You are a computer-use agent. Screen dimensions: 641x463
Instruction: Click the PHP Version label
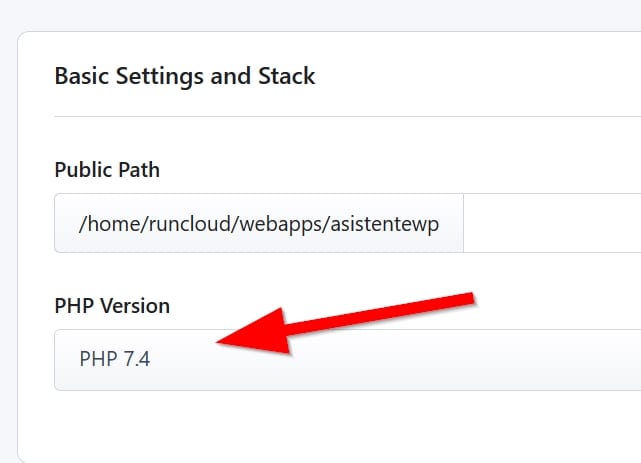pos(112,306)
